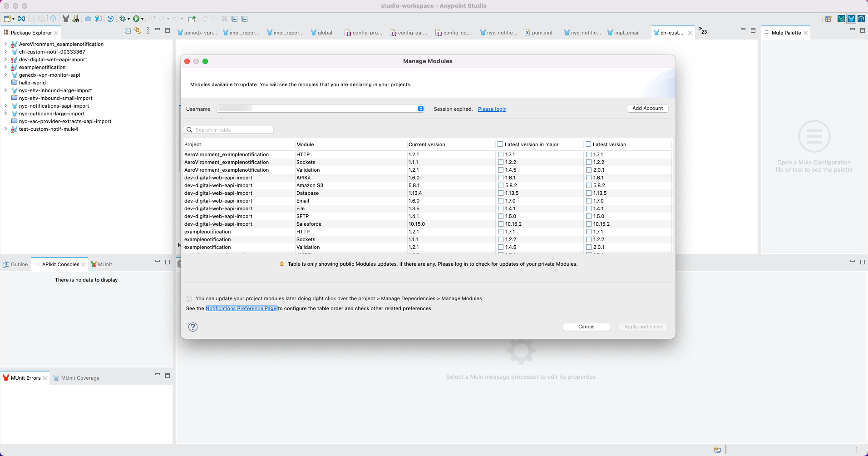The height and width of the screenshot is (456, 868).
Task: Switch to the Mule Debug perspective icon
Action: (841, 19)
